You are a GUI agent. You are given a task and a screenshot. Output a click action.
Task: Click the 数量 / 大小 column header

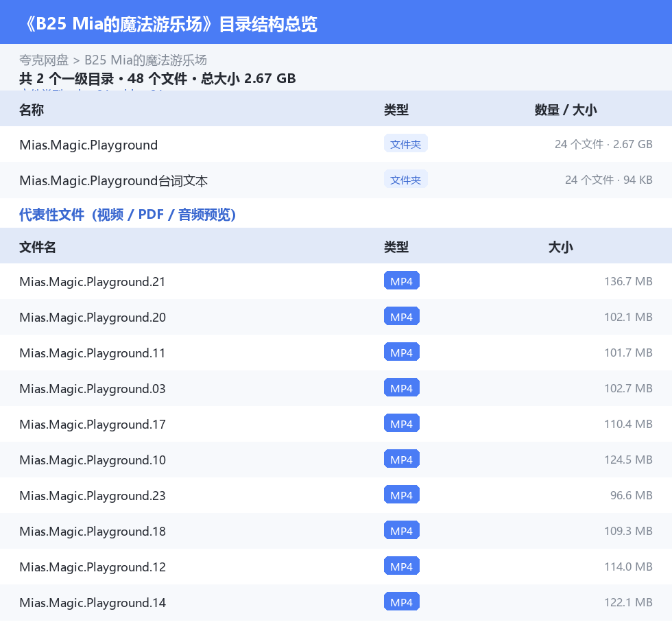click(x=566, y=110)
